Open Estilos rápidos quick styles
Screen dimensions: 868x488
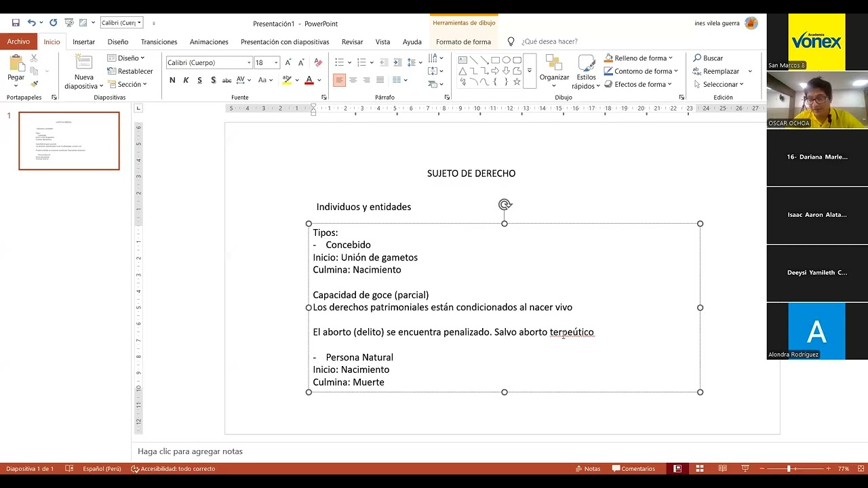point(586,72)
